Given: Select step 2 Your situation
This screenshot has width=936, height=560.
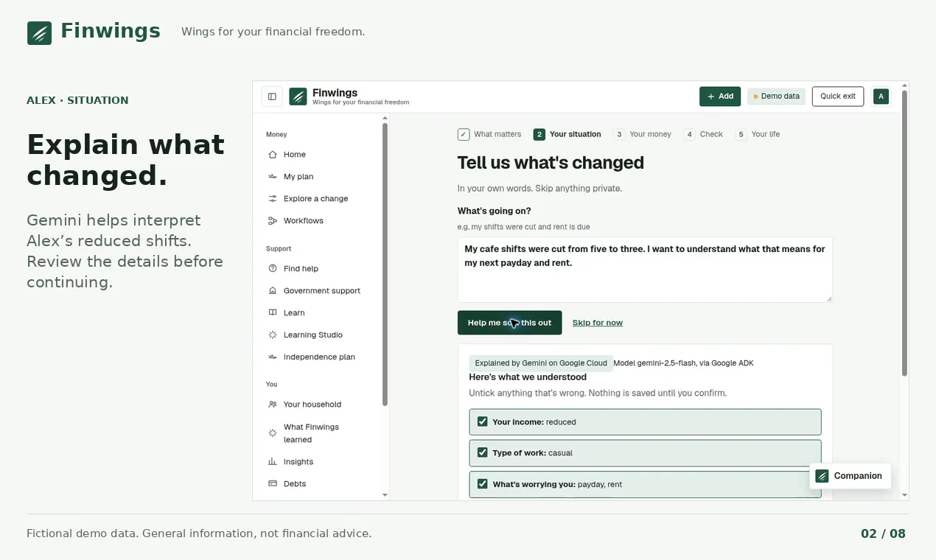Looking at the screenshot, I should pos(567,134).
